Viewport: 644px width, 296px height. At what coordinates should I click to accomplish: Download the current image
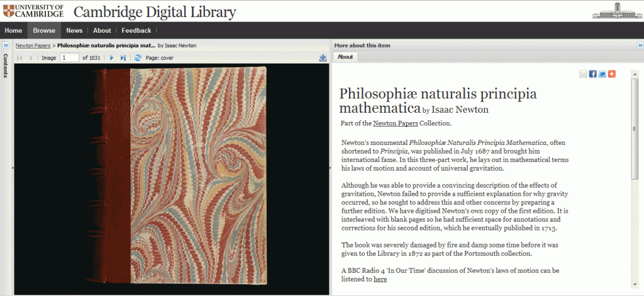tap(323, 58)
